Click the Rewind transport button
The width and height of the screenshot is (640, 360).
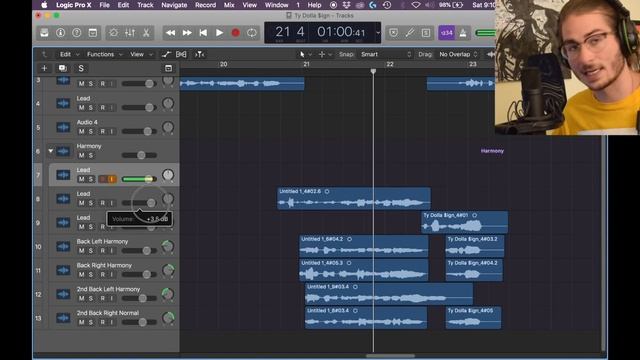pos(171,33)
